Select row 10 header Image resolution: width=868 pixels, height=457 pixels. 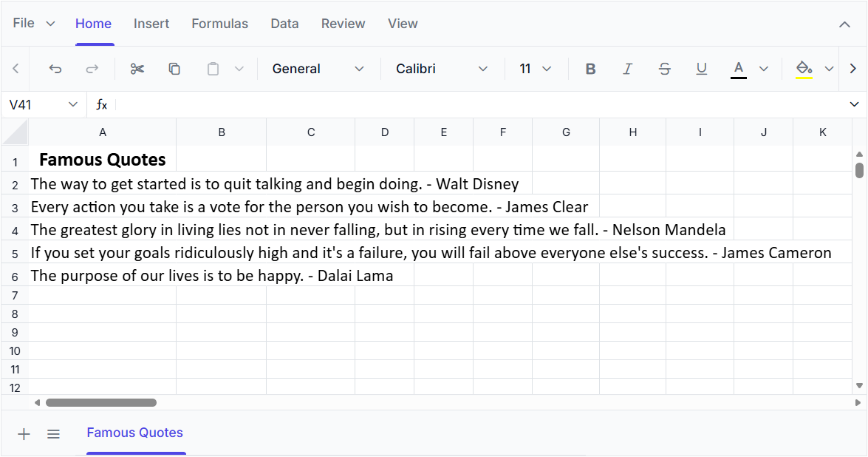[x=15, y=351]
